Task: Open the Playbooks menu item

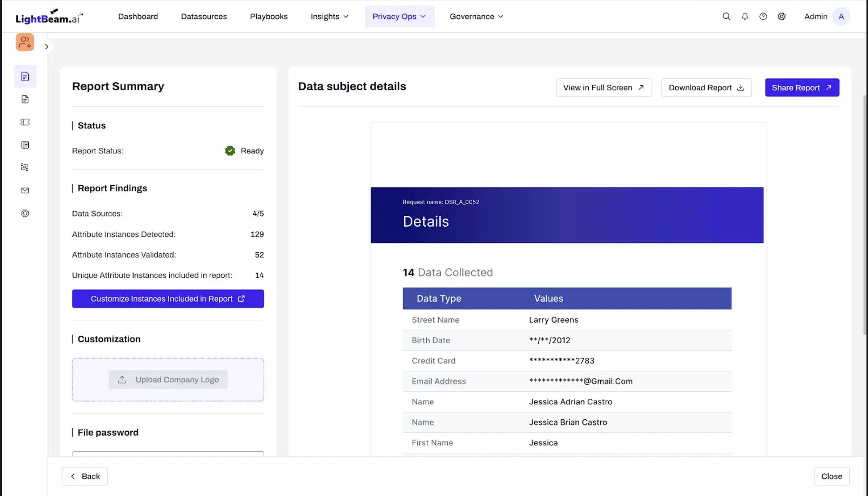Action: point(269,16)
